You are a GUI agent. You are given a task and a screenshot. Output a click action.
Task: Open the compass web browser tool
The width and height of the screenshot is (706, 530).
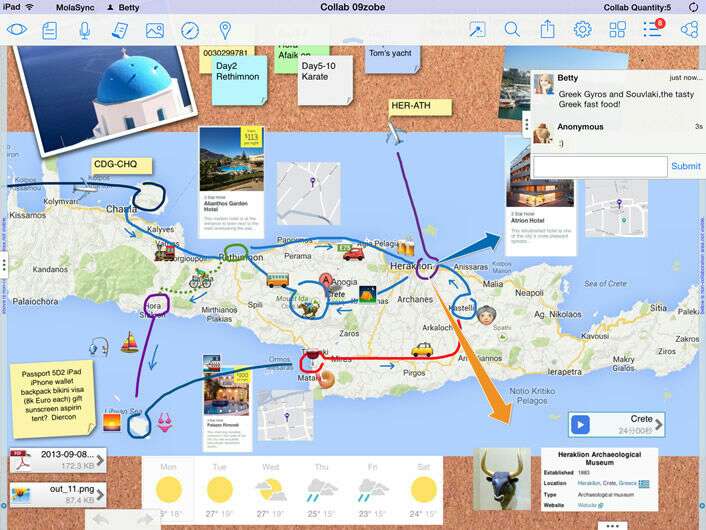point(190,30)
